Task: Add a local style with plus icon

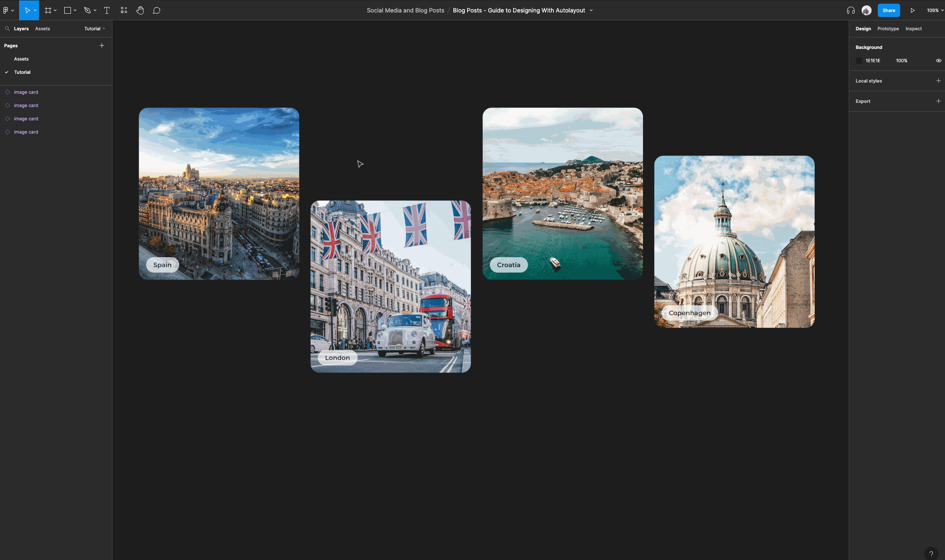Action: (938, 81)
